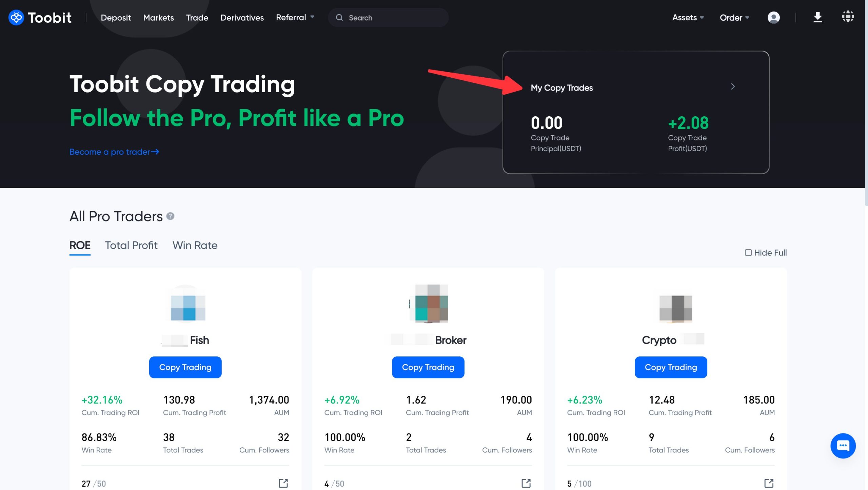868x490 pixels.
Task: Click the Toobit logo icon
Action: coord(16,17)
